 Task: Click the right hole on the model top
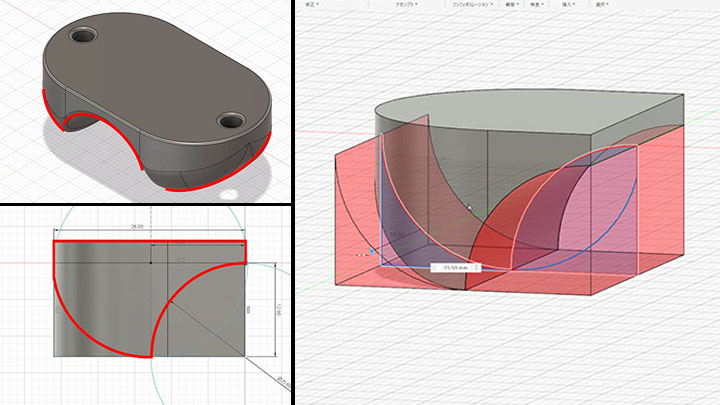(x=231, y=119)
